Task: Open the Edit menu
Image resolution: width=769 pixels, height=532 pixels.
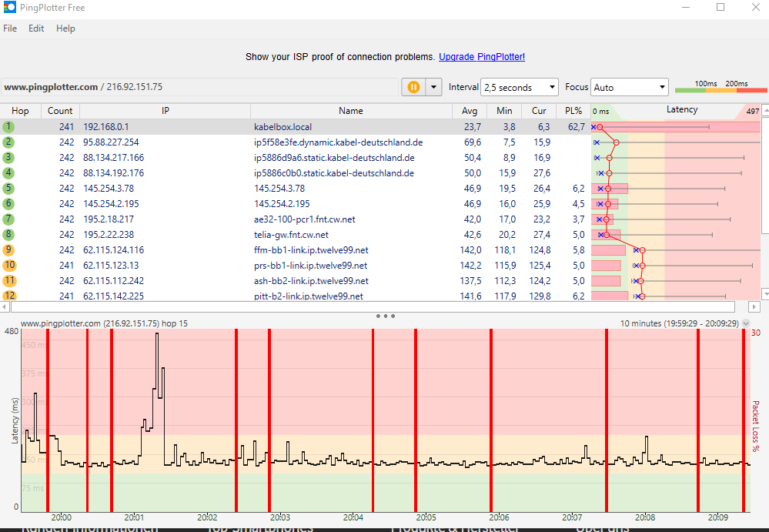Action: 36,28
